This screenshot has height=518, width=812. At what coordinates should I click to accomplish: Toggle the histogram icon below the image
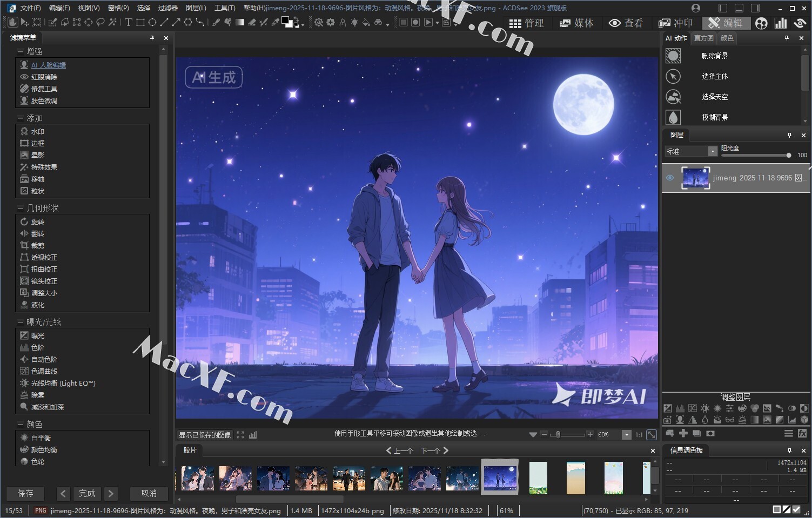(253, 435)
